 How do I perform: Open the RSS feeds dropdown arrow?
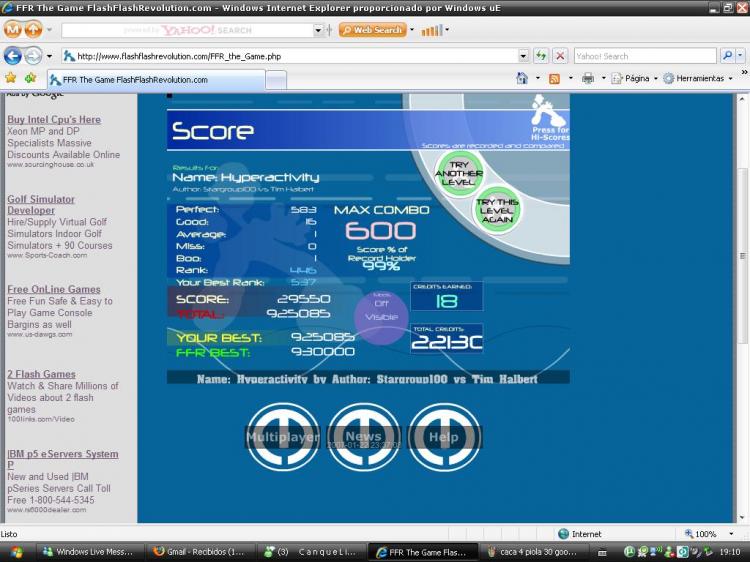tap(570, 78)
